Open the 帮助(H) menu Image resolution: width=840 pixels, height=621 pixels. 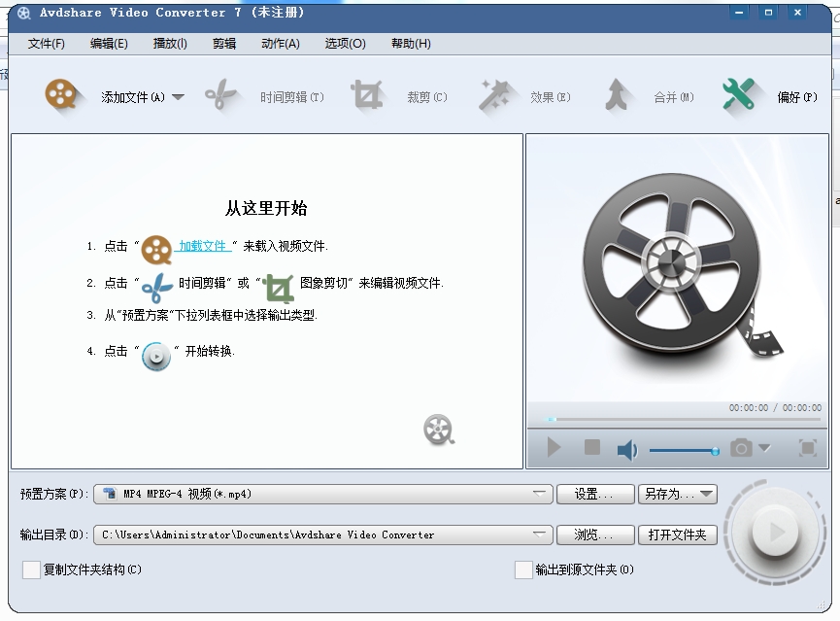(411, 44)
